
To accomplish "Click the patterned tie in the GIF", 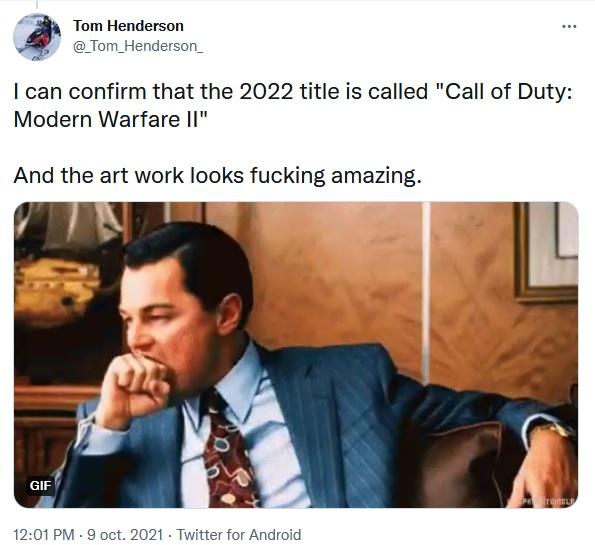I will click(x=228, y=452).
